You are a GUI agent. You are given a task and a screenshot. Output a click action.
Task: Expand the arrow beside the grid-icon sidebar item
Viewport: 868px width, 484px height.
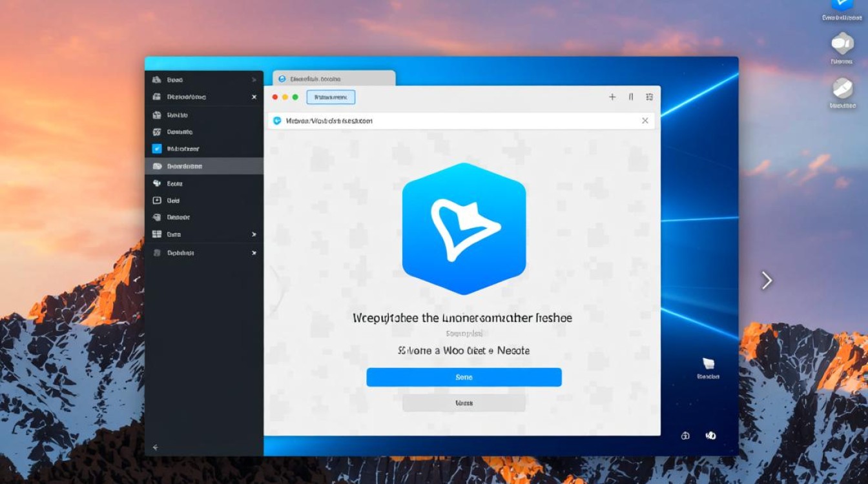point(254,235)
